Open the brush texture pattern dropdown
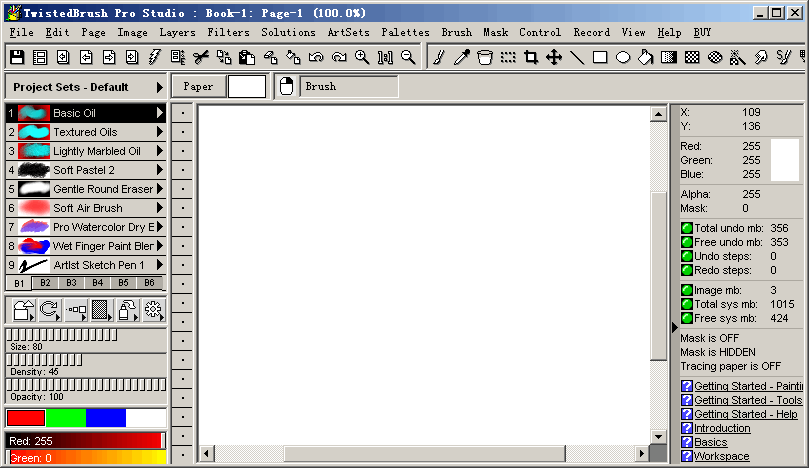Image resolution: width=809 pixels, height=468 pixels. point(102,310)
